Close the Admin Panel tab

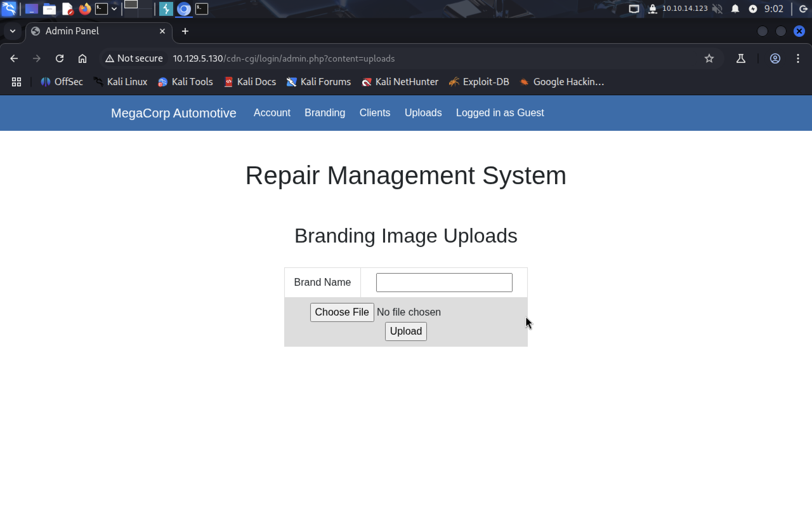point(162,31)
